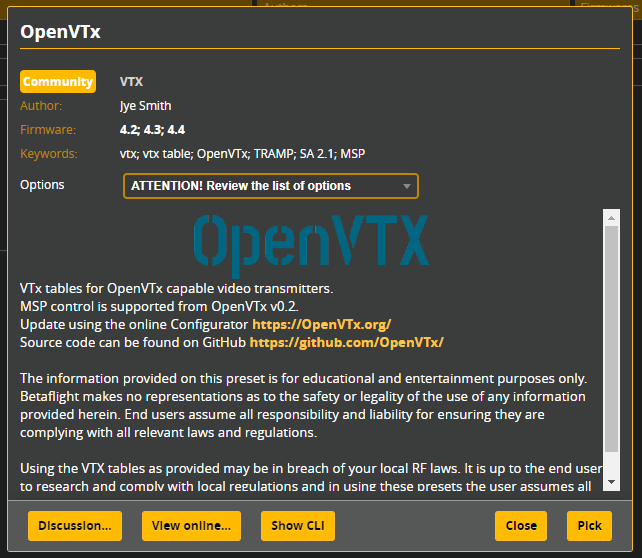
Task: Close the OpenVTx preset dialog
Action: point(521,526)
